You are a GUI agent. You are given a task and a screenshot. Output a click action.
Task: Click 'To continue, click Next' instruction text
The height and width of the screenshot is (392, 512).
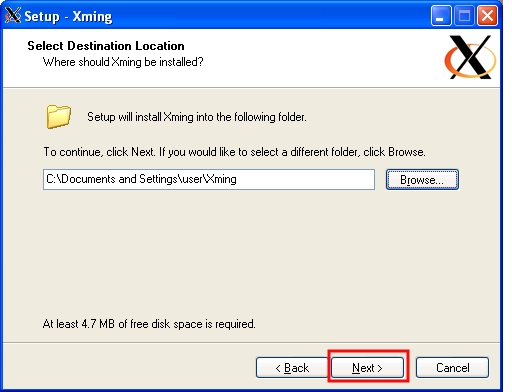(x=234, y=152)
